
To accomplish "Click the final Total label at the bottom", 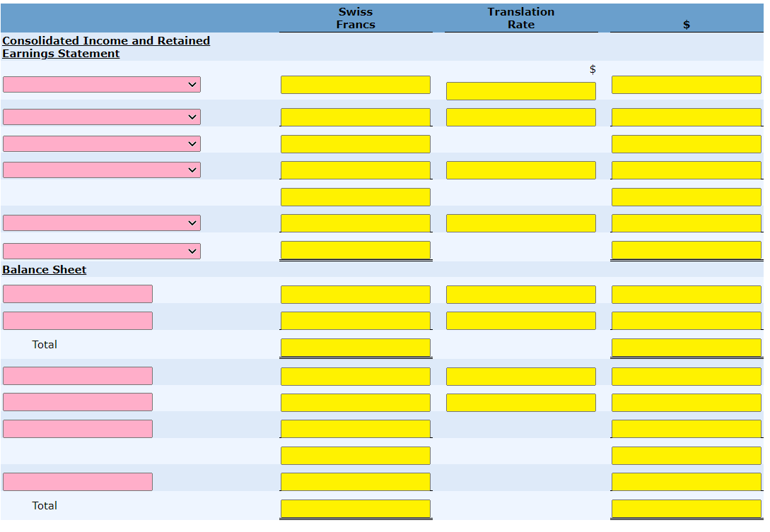I will pos(45,505).
